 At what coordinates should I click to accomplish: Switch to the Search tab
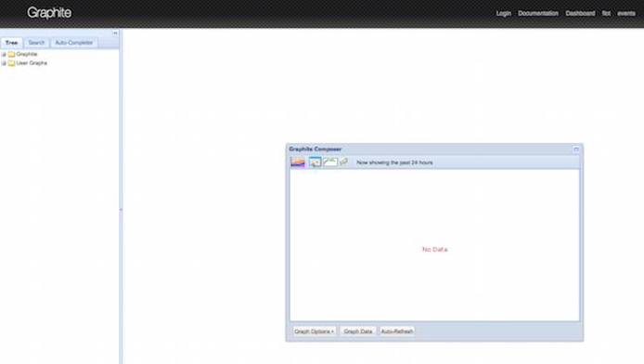[36, 43]
